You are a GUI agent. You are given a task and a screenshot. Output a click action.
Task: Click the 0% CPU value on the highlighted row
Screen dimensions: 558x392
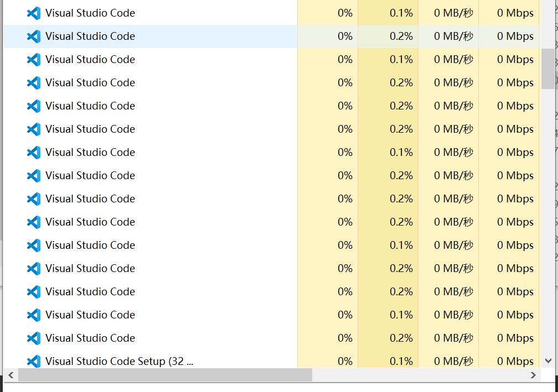click(345, 36)
